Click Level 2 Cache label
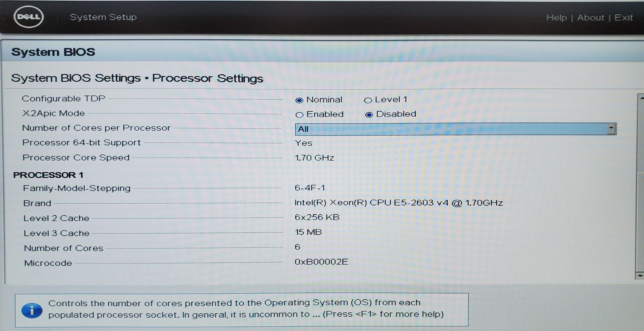 pos(56,218)
